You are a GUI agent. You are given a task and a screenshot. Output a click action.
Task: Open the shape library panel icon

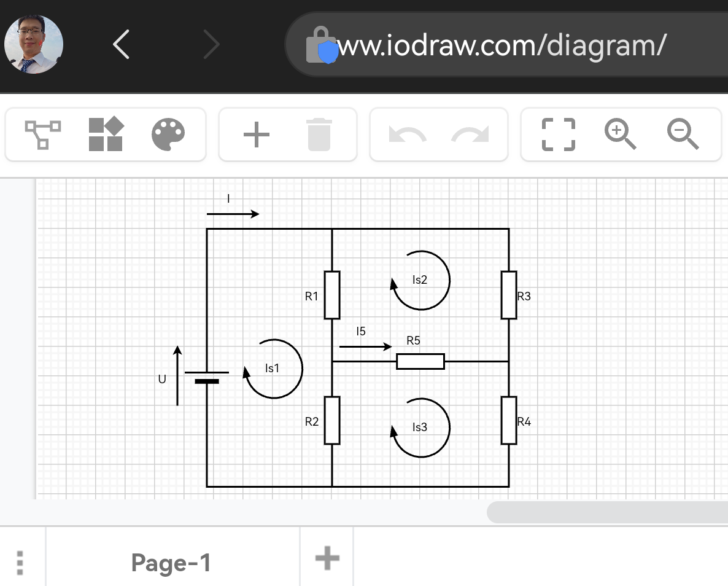(x=104, y=134)
